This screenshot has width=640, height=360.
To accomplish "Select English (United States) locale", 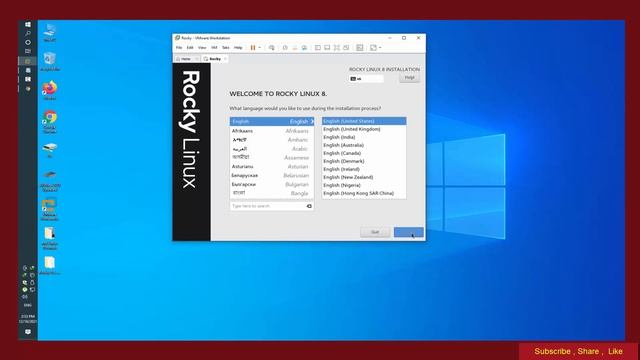I will (x=364, y=121).
